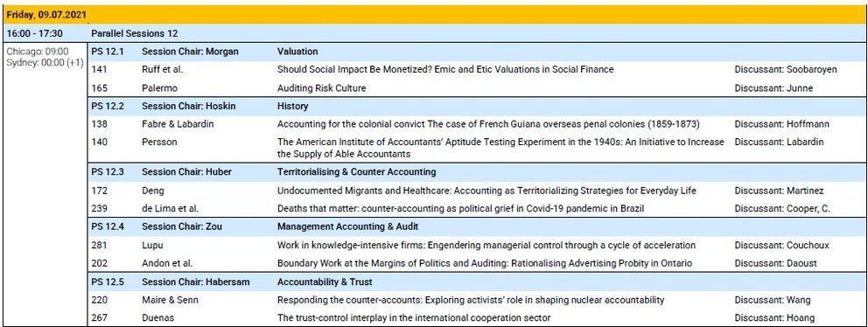868x327 pixels.
Task: Click the PS 12.2 History session row
Action: [476, 107]
